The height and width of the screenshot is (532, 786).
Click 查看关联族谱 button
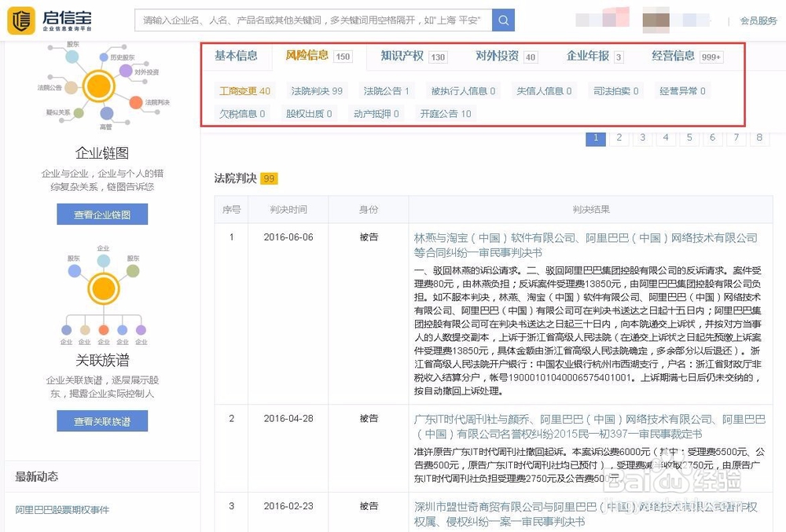coord(102,420)
